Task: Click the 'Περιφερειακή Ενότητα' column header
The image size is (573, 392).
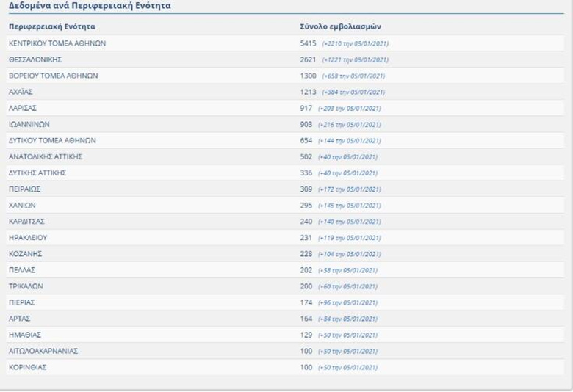Action: point(51,26)
